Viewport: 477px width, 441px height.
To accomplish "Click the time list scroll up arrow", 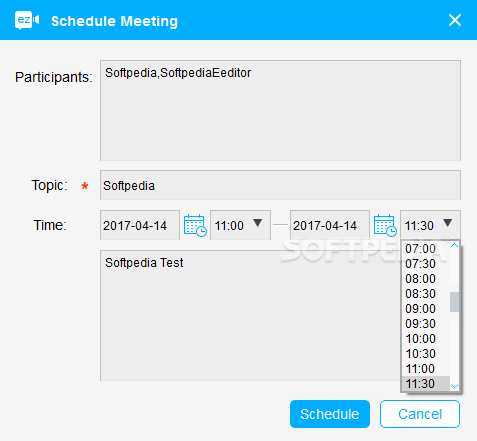I will (x=454, y=246).
